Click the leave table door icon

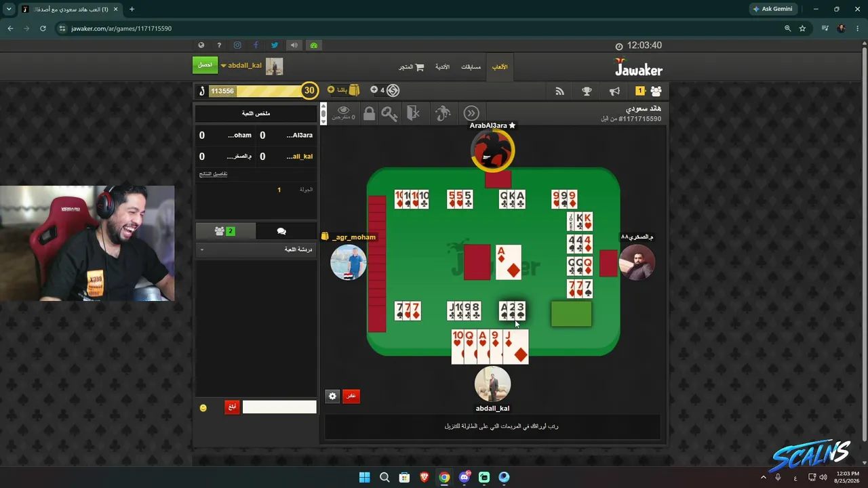point(414,113)
